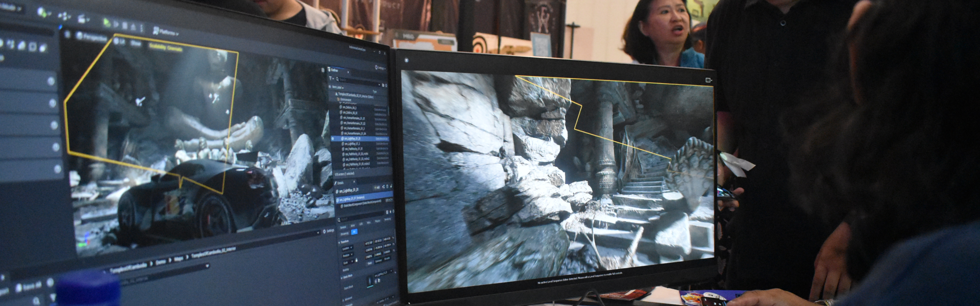Image resolution: width=980 pixels, height=306 pixels.
Task: Collapse the Static Mesh section
Action: (x=347, y=276)
